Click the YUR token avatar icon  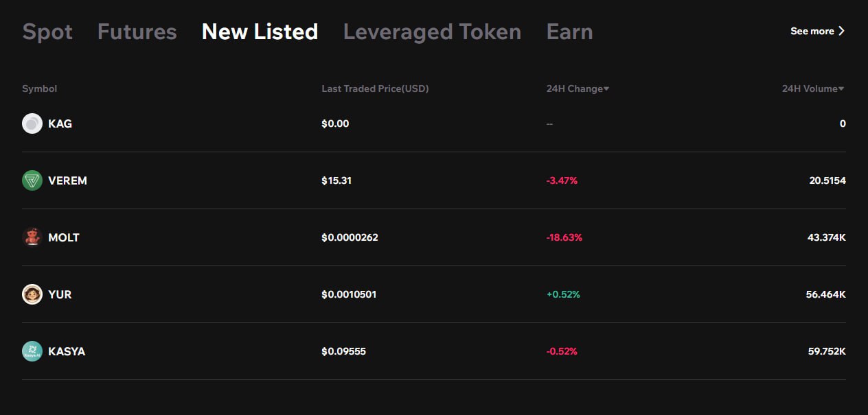(x=32, y=294)
